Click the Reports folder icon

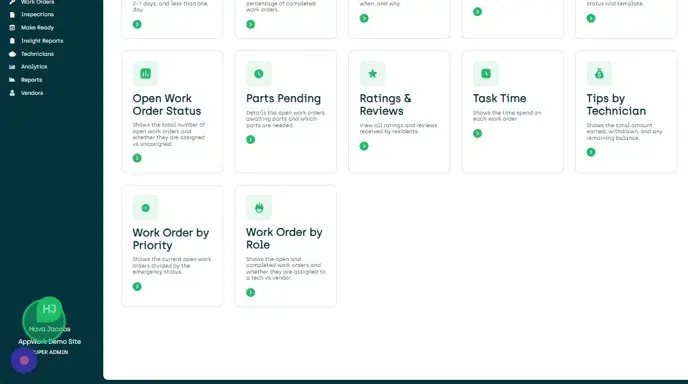point(12,80)
